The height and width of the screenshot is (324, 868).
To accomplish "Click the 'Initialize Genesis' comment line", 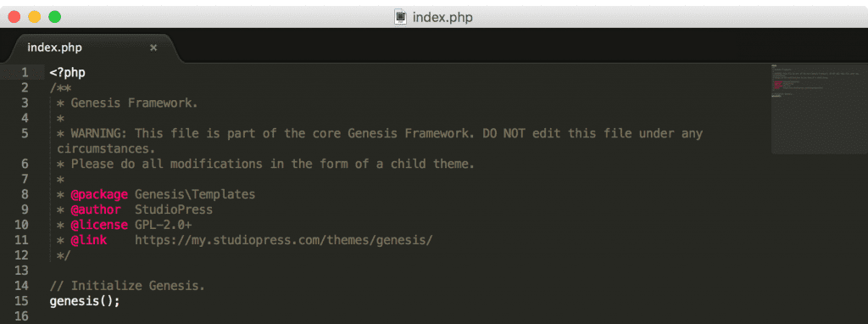I will point(127,287).
